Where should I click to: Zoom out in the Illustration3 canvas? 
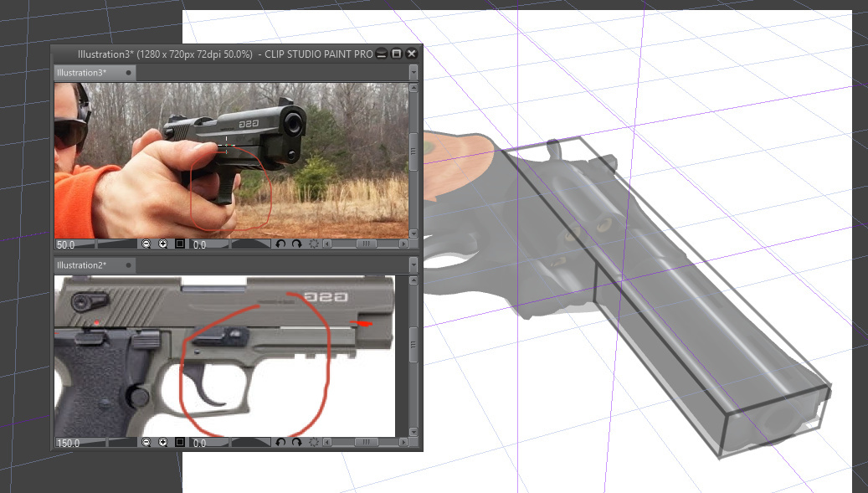[x=146, y=244]
